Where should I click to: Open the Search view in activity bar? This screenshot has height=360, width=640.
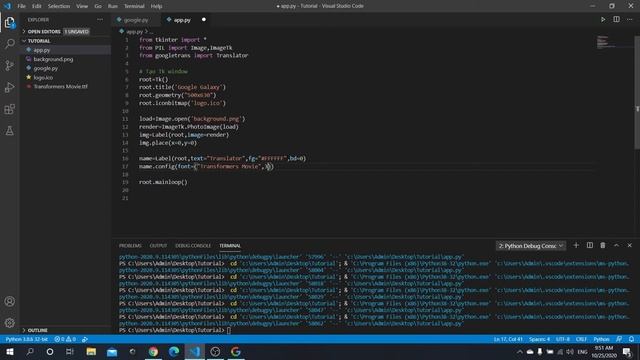9,43
